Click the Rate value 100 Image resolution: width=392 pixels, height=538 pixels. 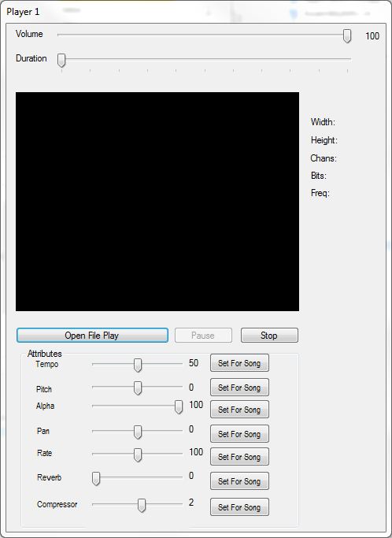pyautogui.click(x=196, y=452)
